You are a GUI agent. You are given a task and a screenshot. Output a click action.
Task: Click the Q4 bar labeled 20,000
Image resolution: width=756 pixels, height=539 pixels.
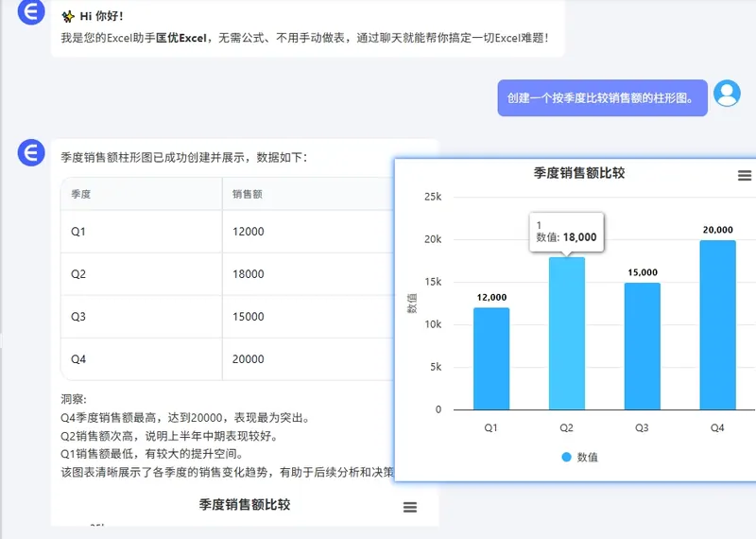(717, 324)
